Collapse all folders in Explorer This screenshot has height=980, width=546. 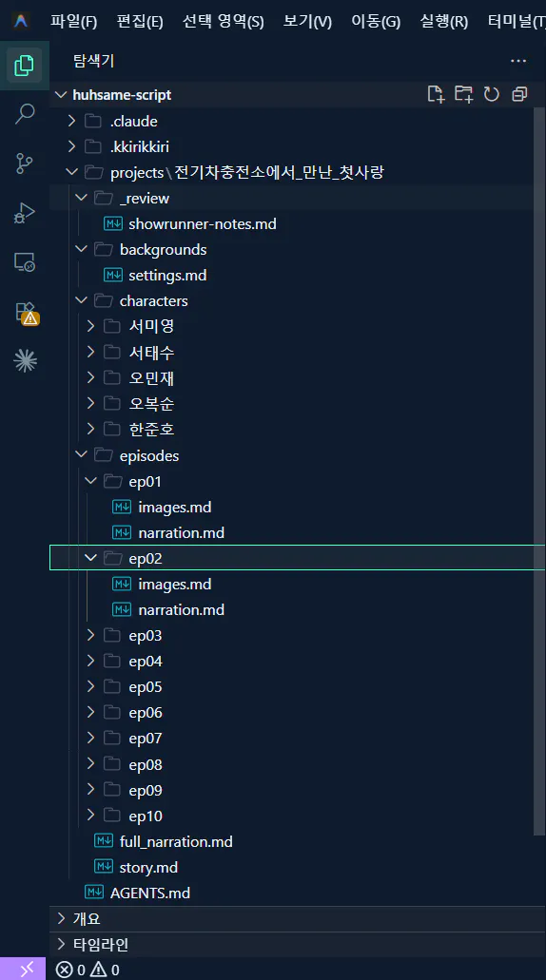point(519,94)
